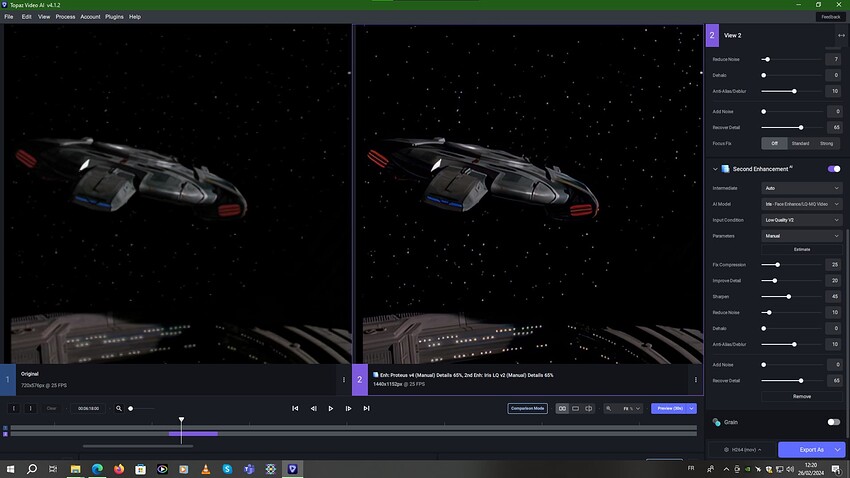Open the Parameters dropdown set to Manual
The image size is (850, 478).
coord(801,236)
